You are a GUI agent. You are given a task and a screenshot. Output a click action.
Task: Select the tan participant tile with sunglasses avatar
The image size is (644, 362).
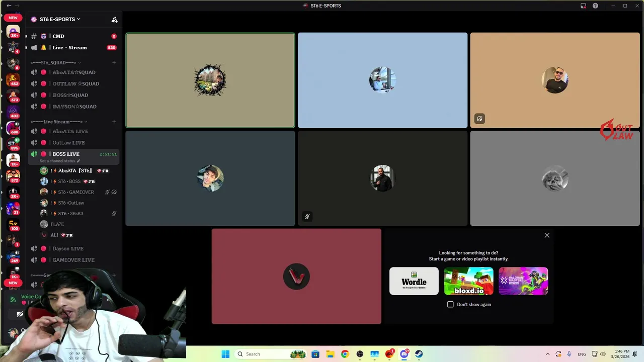pos(555,80)
